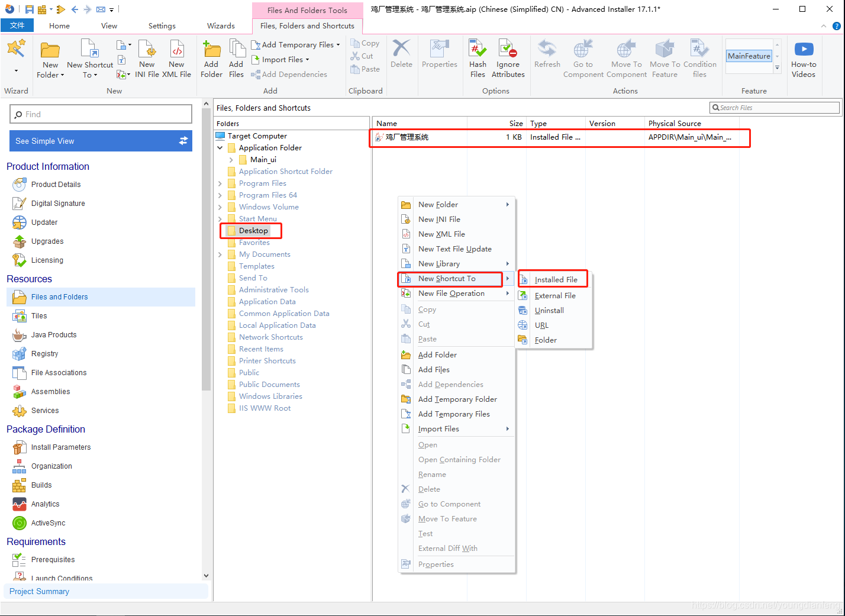Open Install Parameters page
Screen dimensions: 845x616
pos(61,447)
